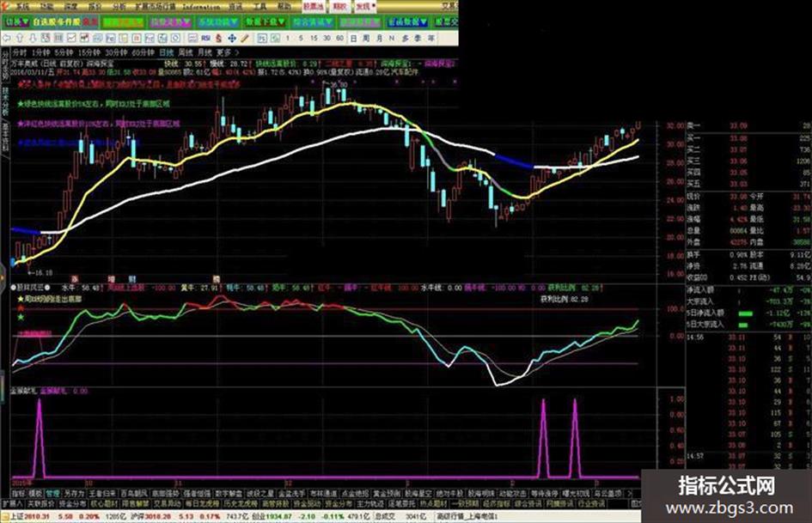Expand the 数据下载 dropdown
This screenshot has width=812, height=523.
point(265,22)
